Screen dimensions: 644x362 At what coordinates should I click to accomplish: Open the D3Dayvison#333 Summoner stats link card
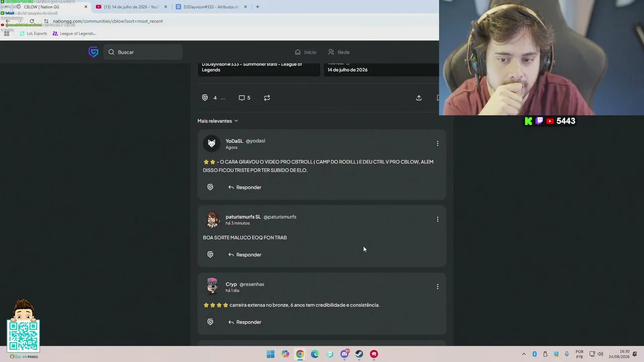(x=259, y=69)
